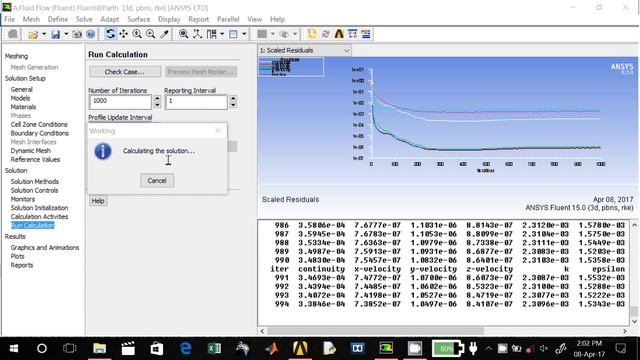Click the blue help circle toolbar icon
This screenshot has height=360, width=640.
[91, 34]
